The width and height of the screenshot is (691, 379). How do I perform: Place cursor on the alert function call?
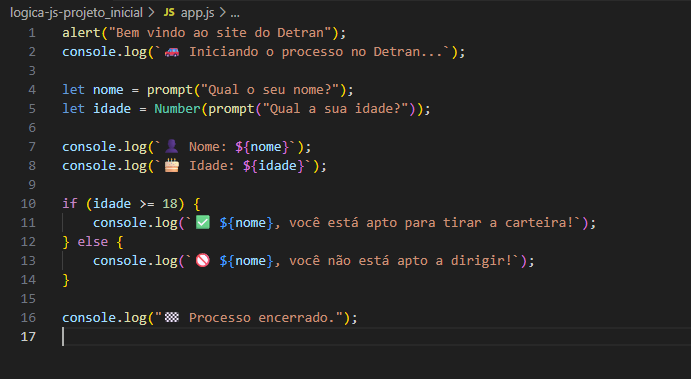82,33
